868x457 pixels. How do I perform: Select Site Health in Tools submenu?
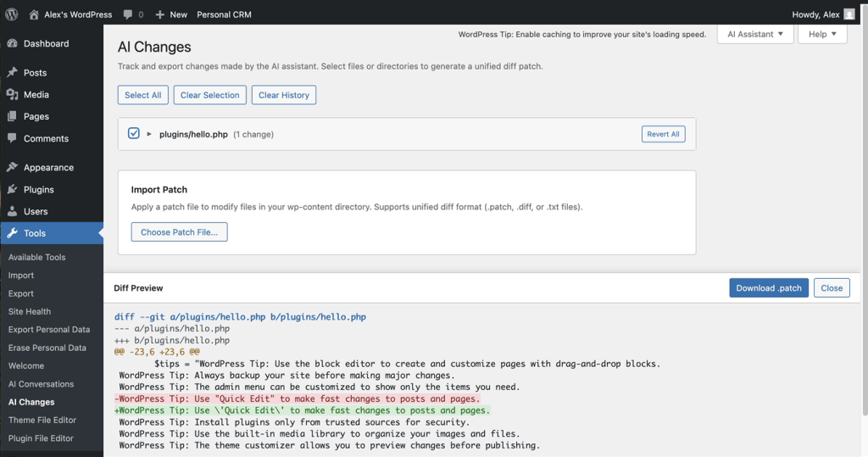pyautogui.click(x=30, y=311)
